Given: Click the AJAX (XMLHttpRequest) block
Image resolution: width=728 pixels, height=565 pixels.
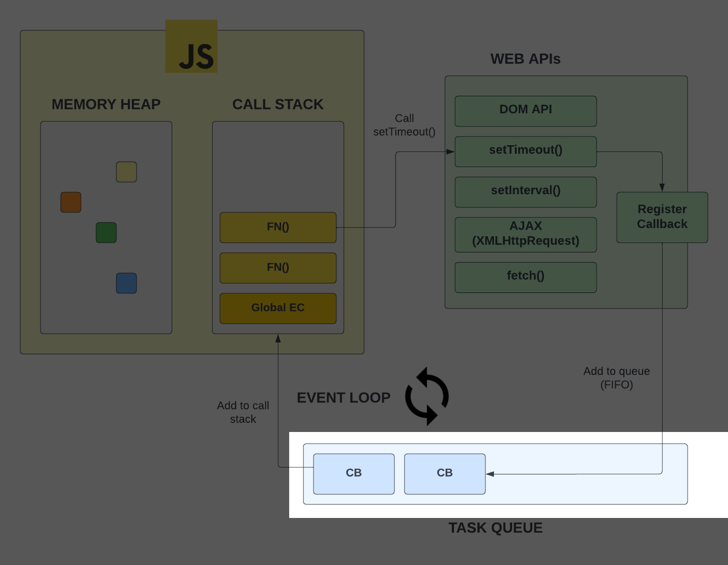Looking at the screenshot, I should click(525, 234).
